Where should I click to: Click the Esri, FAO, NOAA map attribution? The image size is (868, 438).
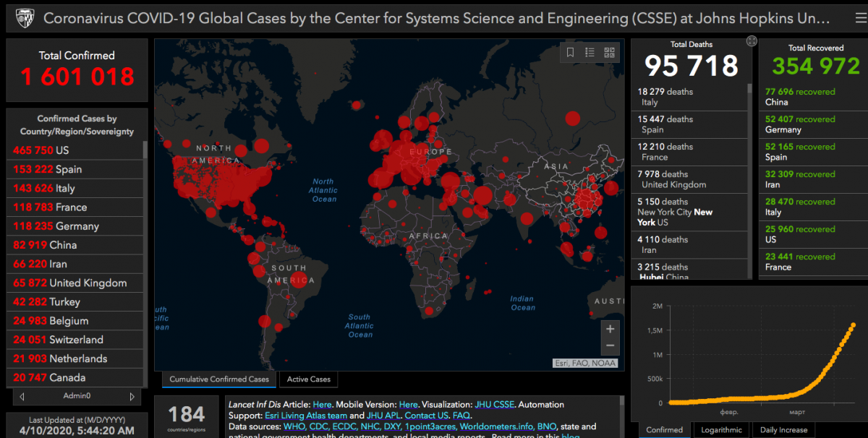click(584, 363)
